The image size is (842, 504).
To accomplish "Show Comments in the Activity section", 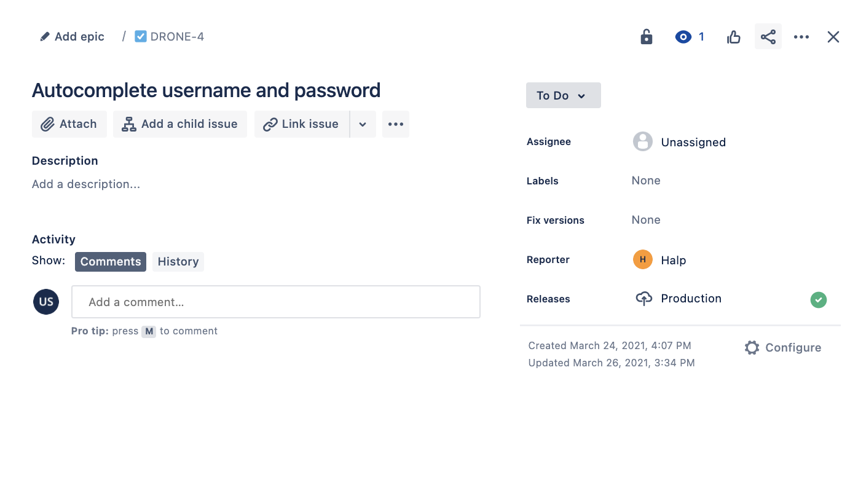I will coord(110,261).
